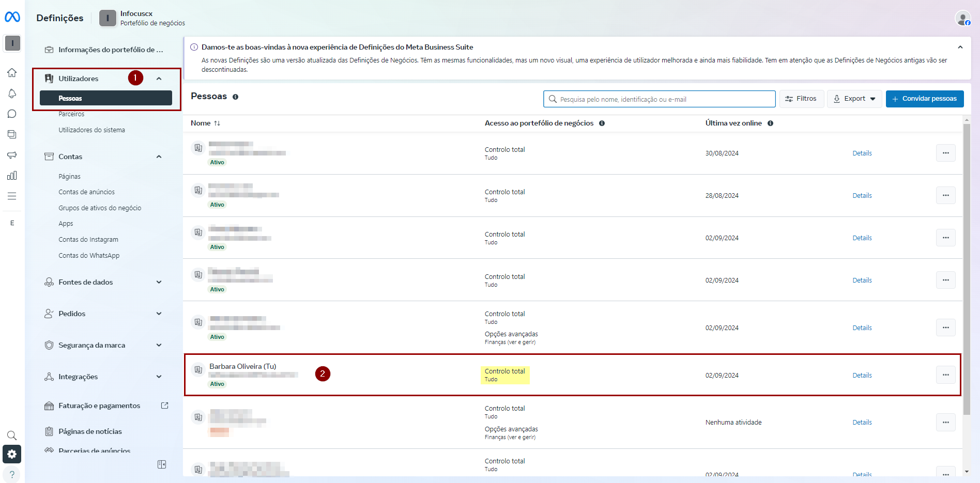Open the search magnifier in left rail
980x483 pixels.
(x=12, y=435)
